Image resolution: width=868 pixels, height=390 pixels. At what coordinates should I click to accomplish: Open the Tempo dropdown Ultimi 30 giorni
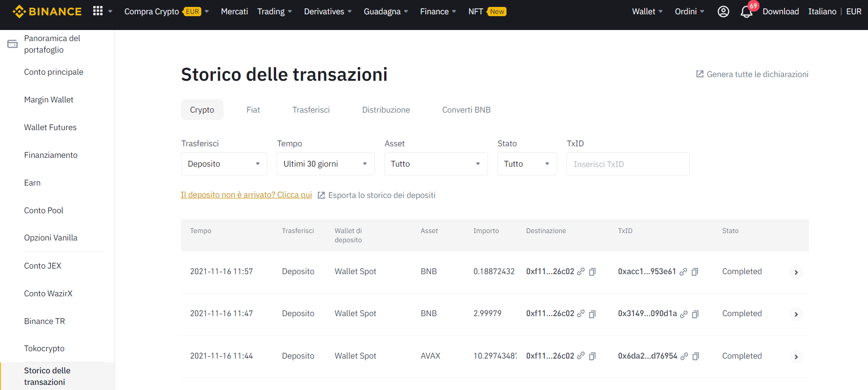[325, 164]
